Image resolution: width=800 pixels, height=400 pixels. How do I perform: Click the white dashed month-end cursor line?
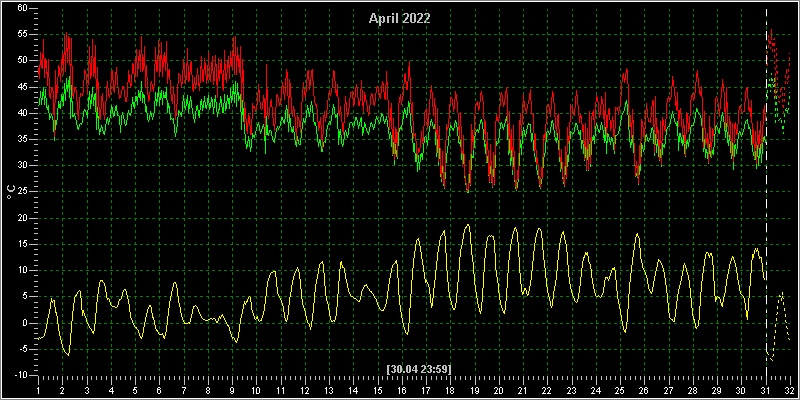pos(766,194)
